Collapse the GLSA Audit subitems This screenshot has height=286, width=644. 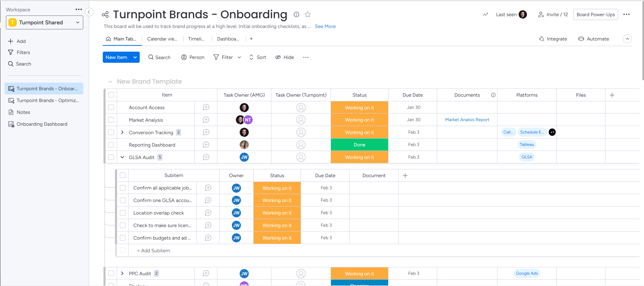click(x=122, y=157)
